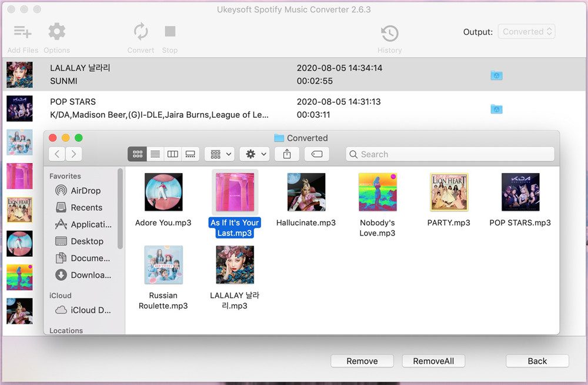The image size is (588, 385).
Task: Click the Stop square icon
Action: (x=170, y=32)
